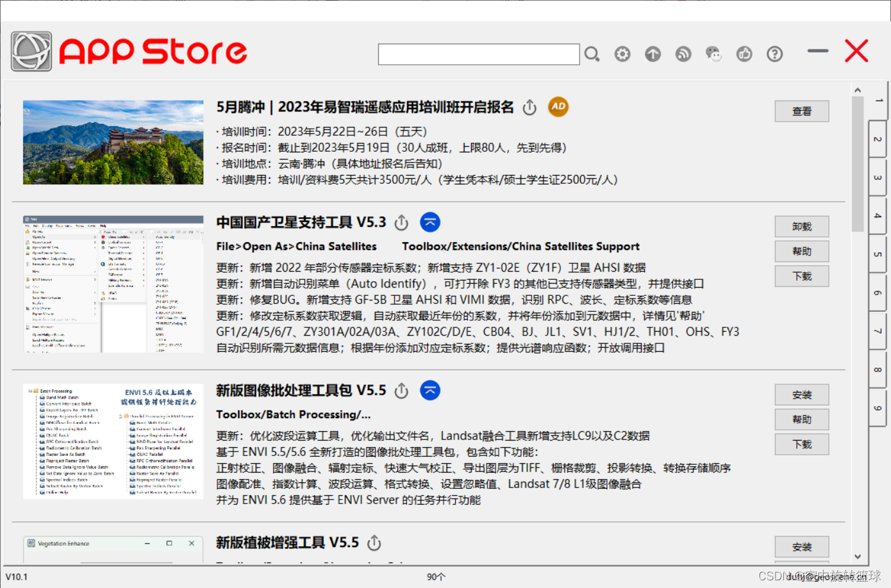The height and width of the screenshot is (588, 891).
Task: Click the 90个 count in status bar
Action: pyautogui.click(x=436, y=577)
